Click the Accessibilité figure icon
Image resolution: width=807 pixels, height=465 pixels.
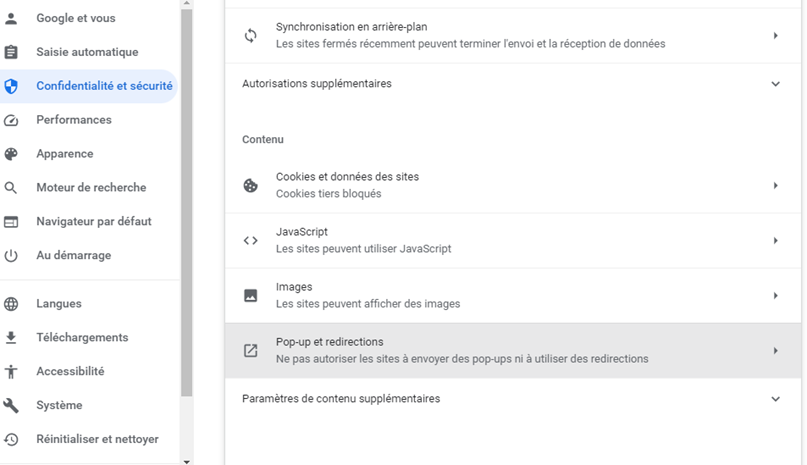point(11,372)
